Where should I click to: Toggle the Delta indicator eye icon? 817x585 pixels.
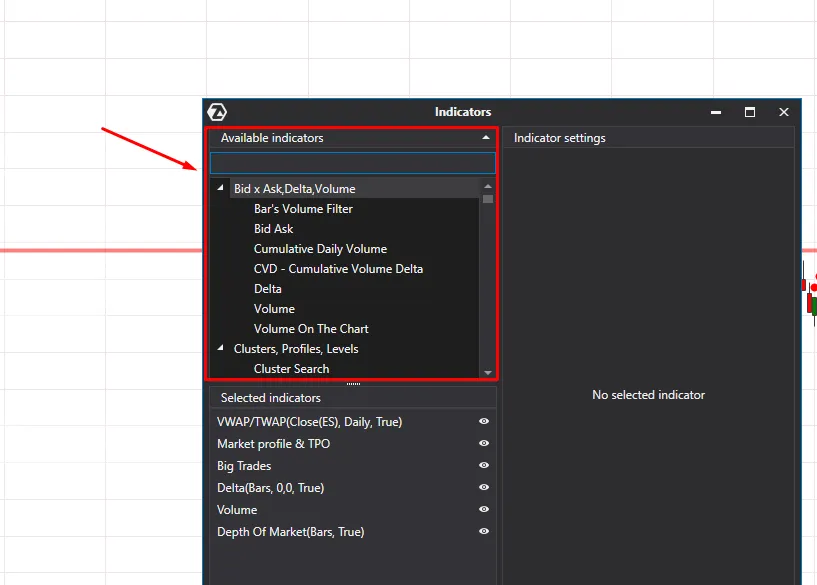point(484,488)
